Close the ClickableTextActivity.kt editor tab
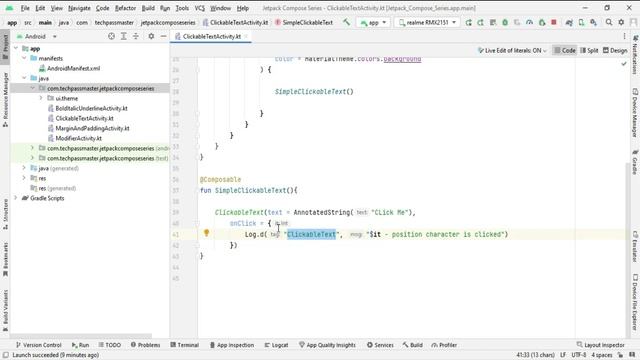This screenshot has width=640, height=360. [246, 36]
